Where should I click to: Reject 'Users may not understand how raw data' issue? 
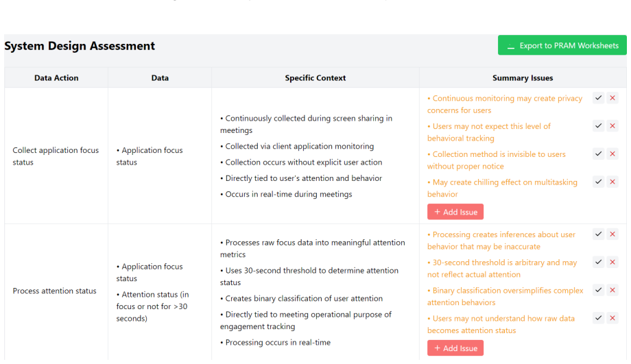612,318
